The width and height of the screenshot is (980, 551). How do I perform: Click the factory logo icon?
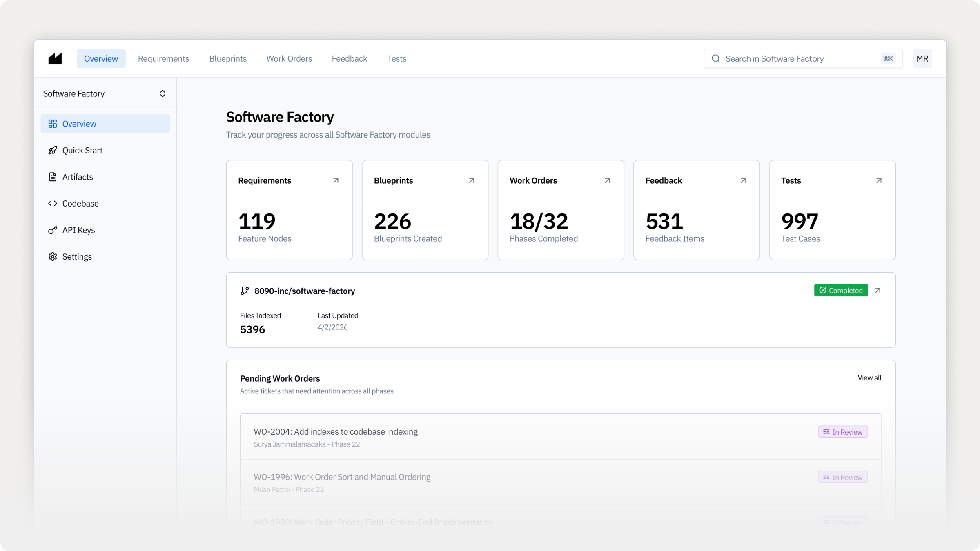coord(55,58)
